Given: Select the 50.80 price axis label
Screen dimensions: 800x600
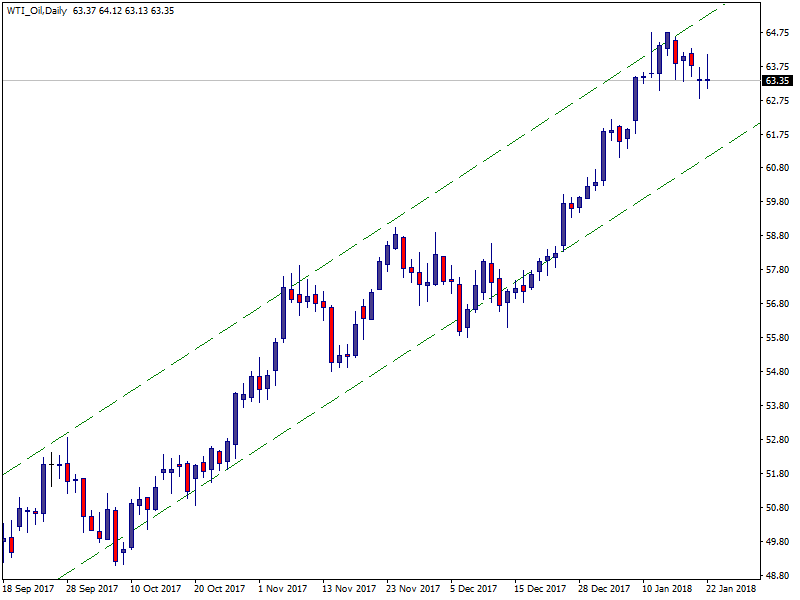Looking at the screenshot, I should pos(777,508).
